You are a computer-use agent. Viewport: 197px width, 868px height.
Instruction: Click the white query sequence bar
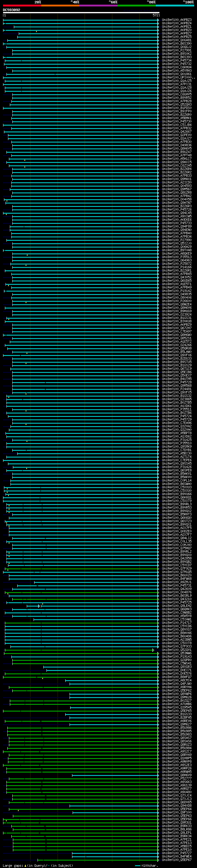(x=81, y=12)
